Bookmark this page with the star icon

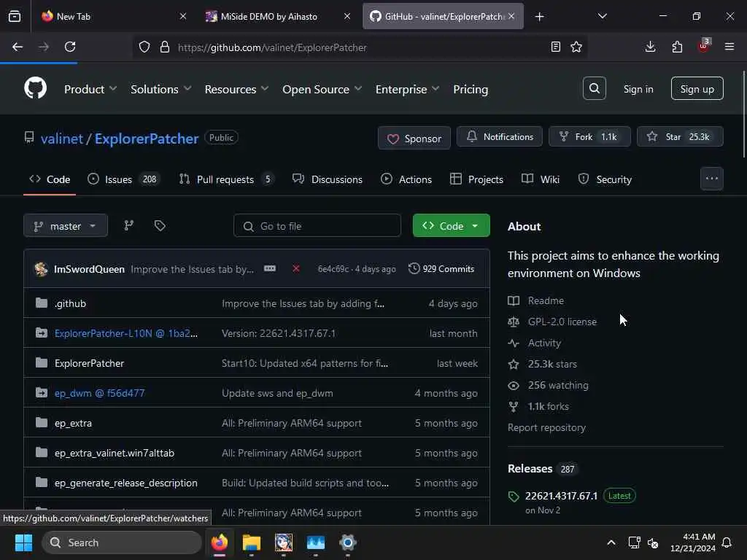tap(576, 47)
